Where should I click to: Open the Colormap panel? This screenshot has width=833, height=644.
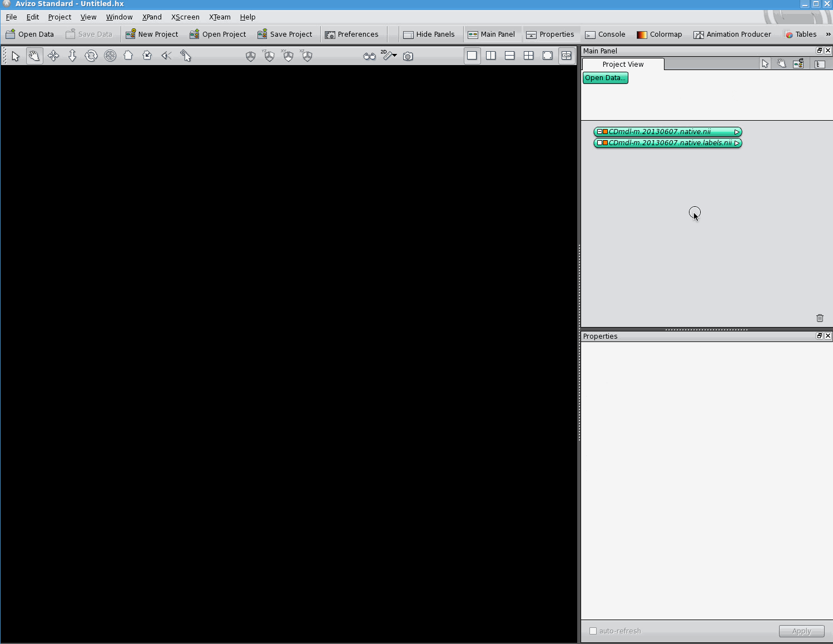coord(660,34)
